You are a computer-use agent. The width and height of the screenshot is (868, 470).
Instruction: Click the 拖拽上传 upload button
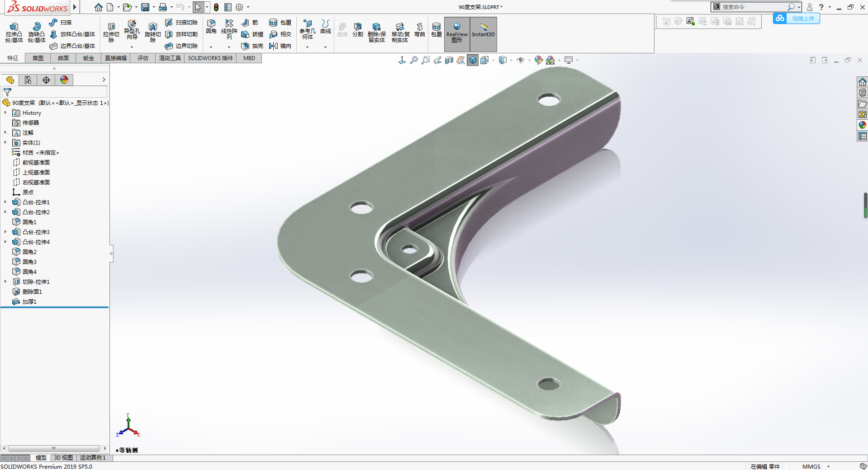click(x=797, y=19)
